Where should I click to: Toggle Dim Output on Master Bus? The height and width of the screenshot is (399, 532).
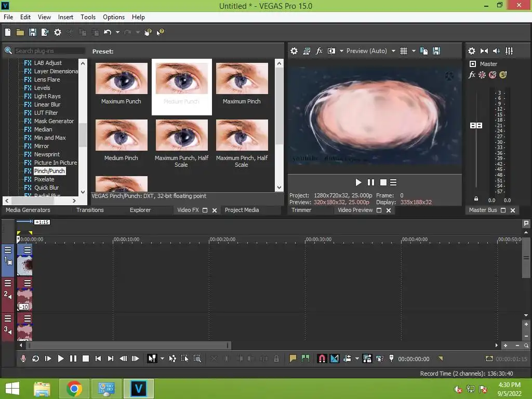pos(496,51)
